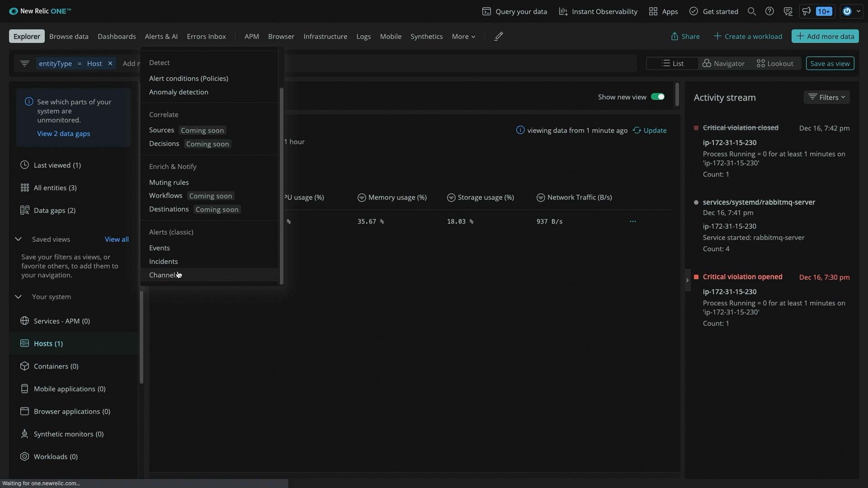Click the Share button
The height and width of the screenshot is (488, 868).
[x=685, y=36]
